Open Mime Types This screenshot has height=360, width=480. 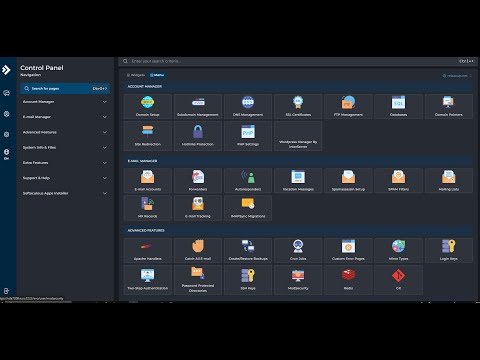click(x=398, y=250)
